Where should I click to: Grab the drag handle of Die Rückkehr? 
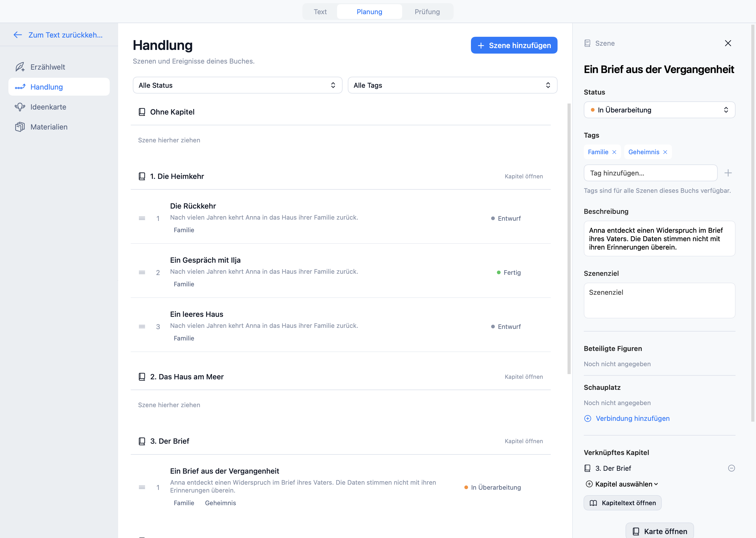coord(142,218)
